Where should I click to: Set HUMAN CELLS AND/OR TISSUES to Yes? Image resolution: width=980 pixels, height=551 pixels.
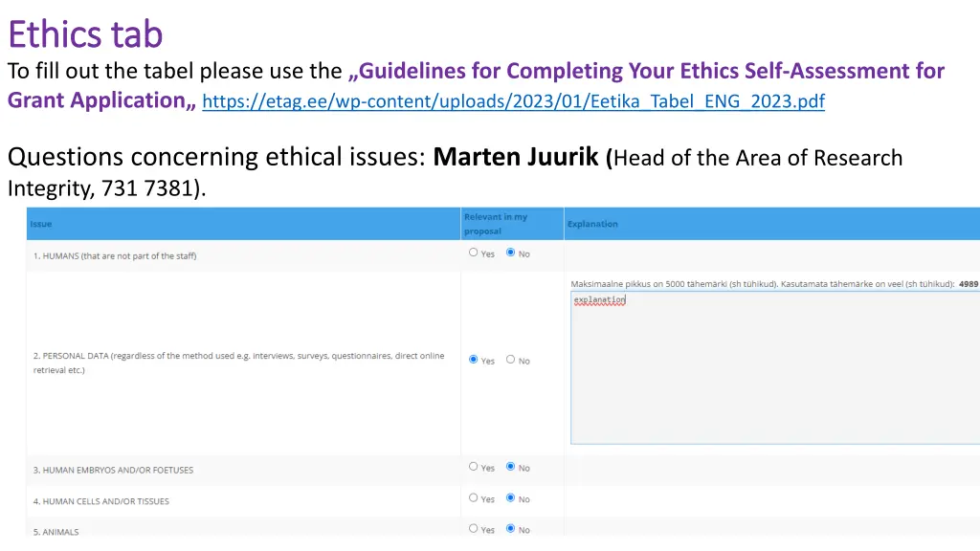coord(474,497)
